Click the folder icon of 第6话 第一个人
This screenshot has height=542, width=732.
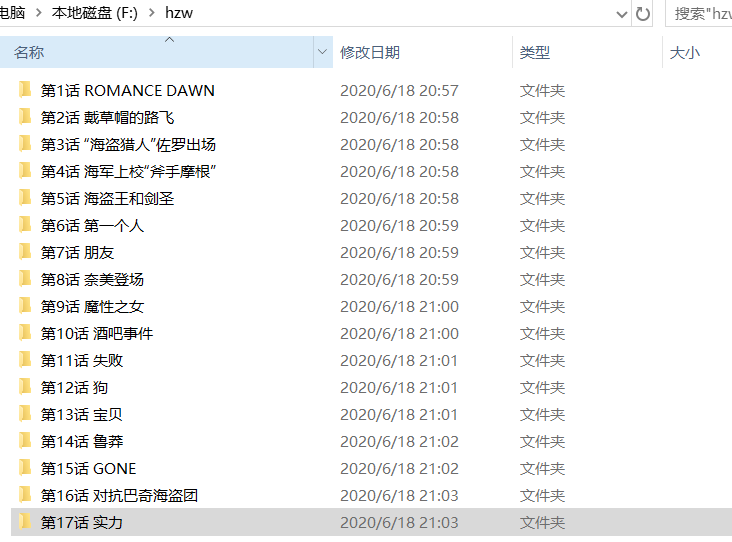pos(25,225)
